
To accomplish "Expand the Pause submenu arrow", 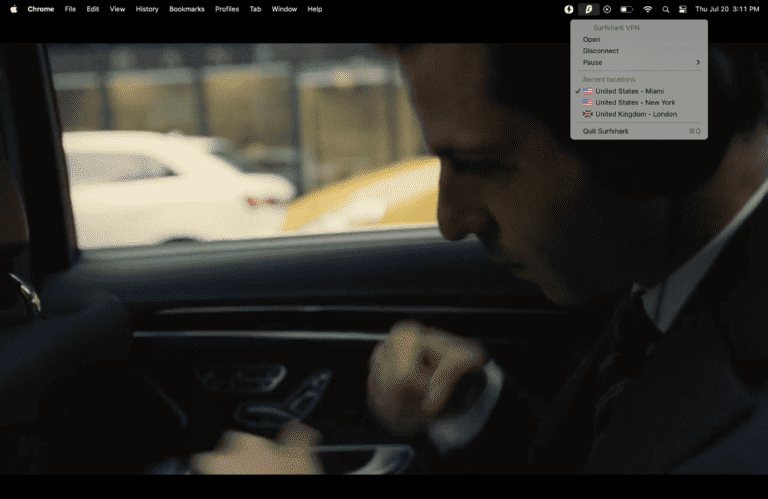I will click(698, 62).
